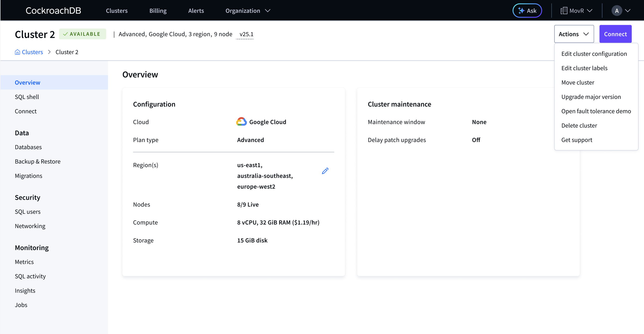Select Get support

tap(577, 140)
